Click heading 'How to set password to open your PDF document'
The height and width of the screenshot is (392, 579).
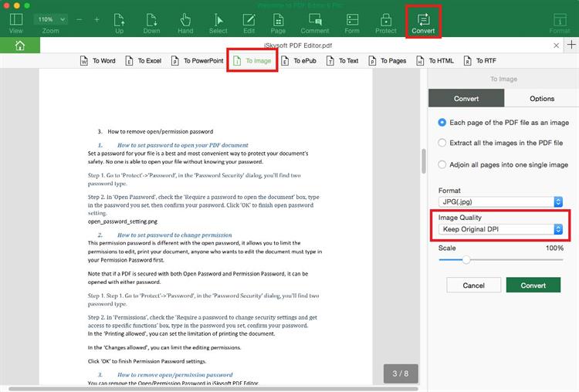coord(182,145)
